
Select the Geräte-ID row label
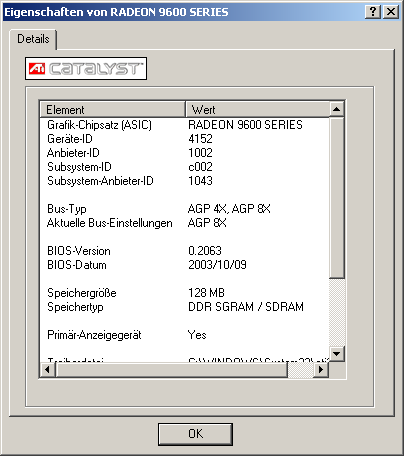(70, 139)
